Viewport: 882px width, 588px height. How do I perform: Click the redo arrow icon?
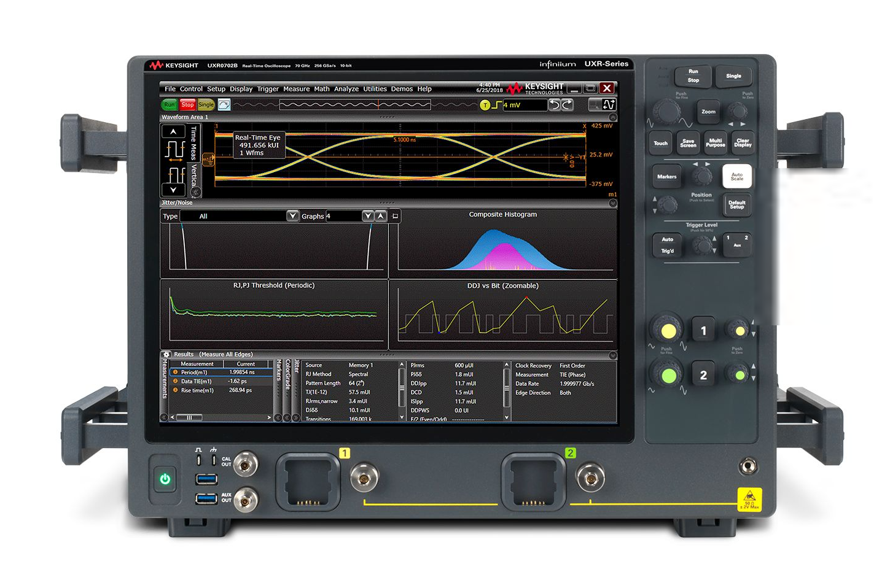click(x=567, y=105)
